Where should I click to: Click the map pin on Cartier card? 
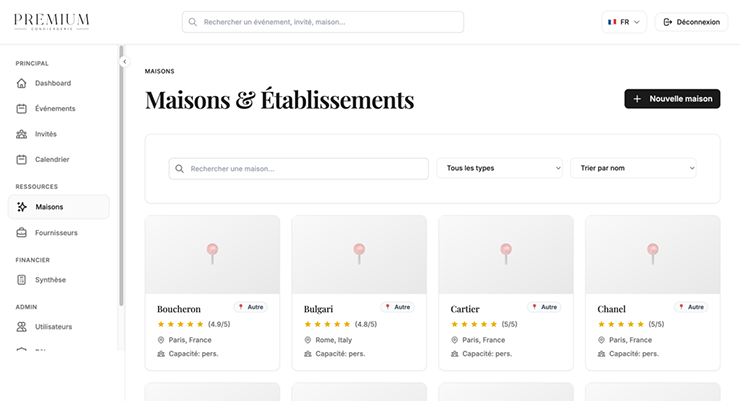point(506,251)
